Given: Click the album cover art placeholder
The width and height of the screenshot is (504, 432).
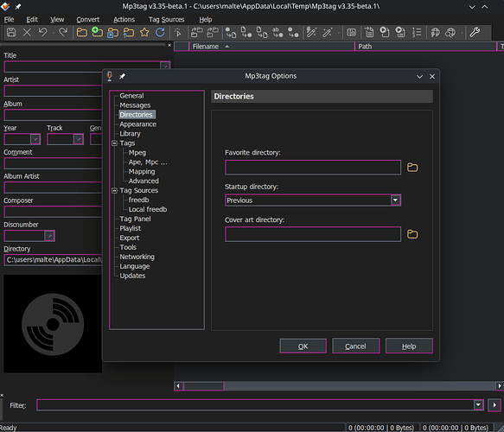Looking at the screenshot, I should (53, 324).
